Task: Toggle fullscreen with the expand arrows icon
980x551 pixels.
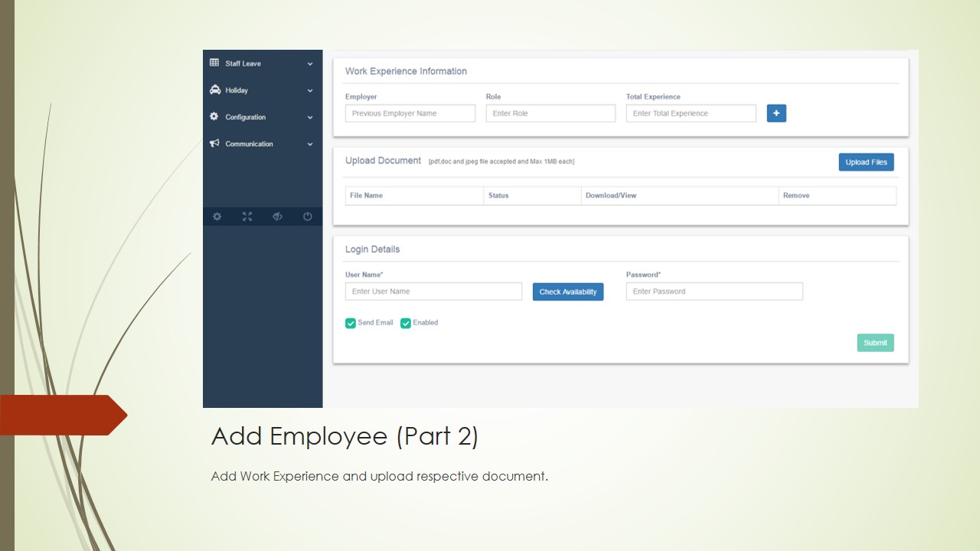Action: tap(247, 217)
